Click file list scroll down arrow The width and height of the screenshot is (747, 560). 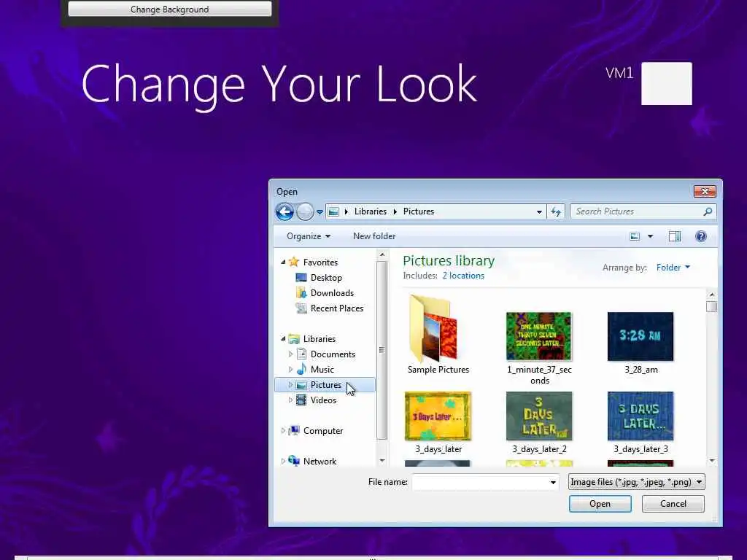coord(712,461)
